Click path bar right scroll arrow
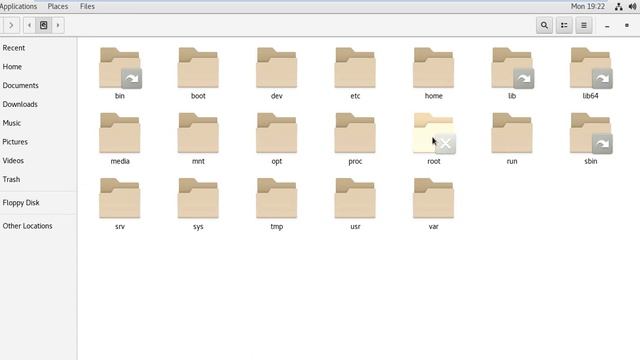The height and width of the screenshot is (360, 640). pos(58,25)
